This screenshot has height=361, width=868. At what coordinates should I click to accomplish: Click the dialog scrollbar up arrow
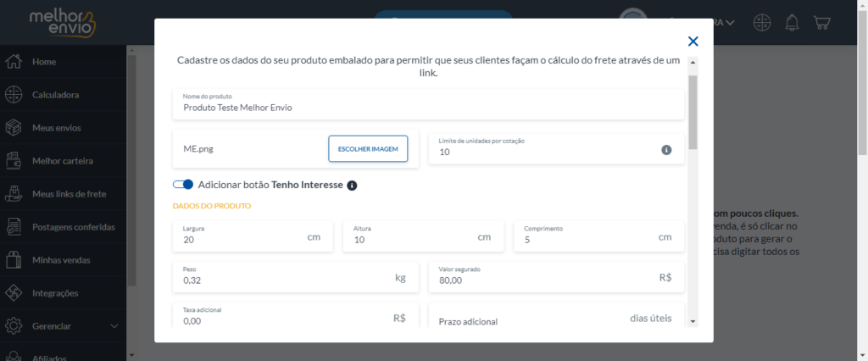point(693,61)
